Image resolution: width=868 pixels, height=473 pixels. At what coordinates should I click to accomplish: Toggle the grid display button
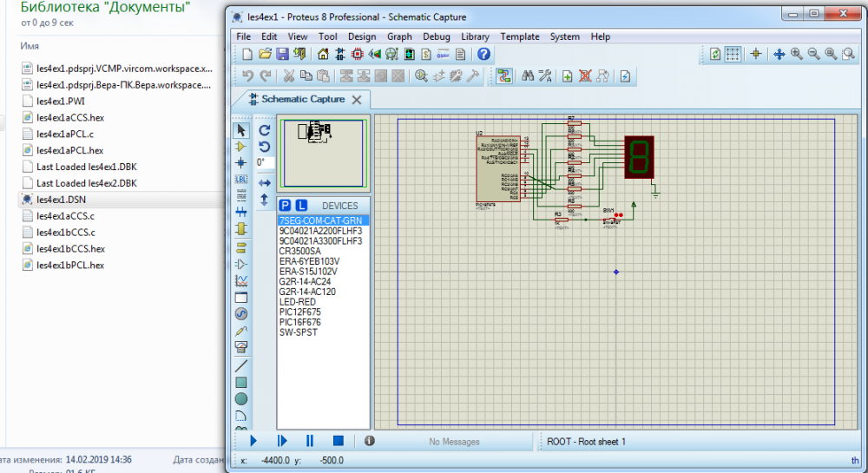(x=733, y=54)
